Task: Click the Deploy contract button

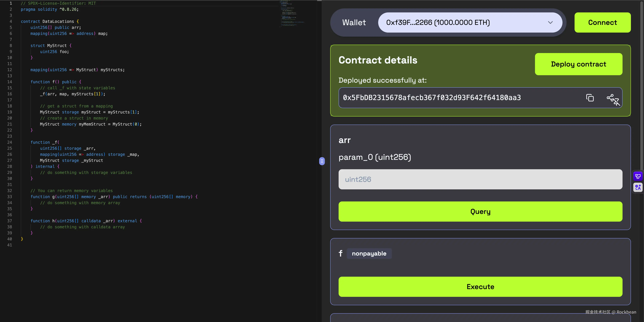Action: click(578, 64)
